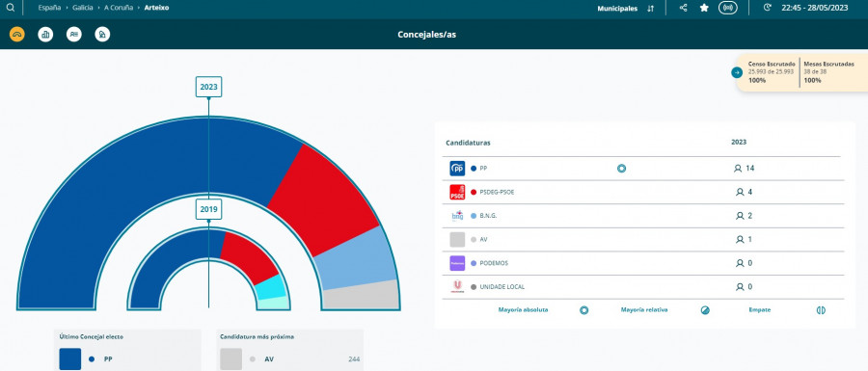The image size is (868, 371).
Task: Click the Mayoría relativa label
Action: point(644,310)
